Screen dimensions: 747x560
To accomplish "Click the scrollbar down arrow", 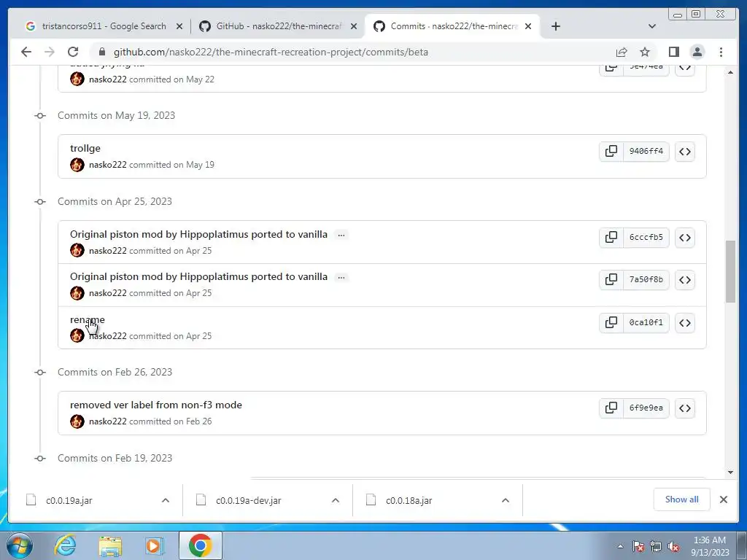I will pyautogui.click(x=730, y=472).
